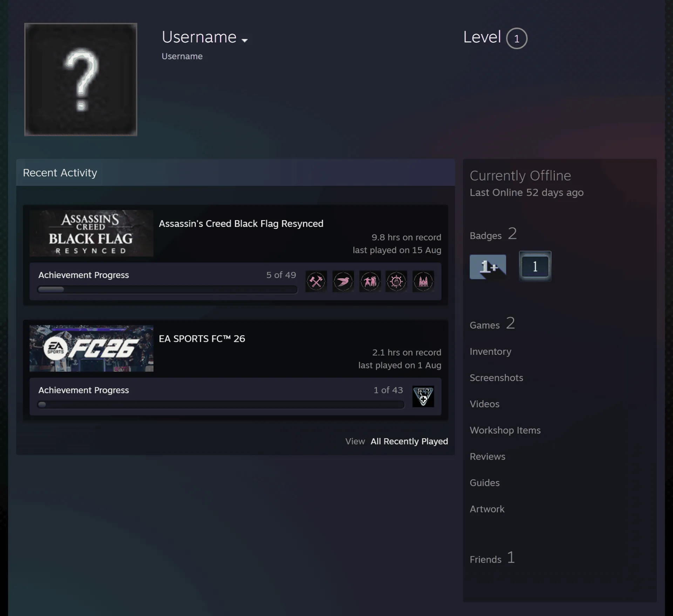673x616 pixels.
Task: Click the ship wheel achievement icon
Action: (x=396, y=281)
